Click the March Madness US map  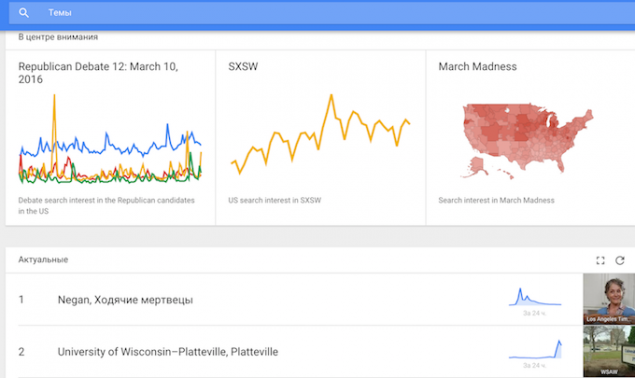pyautogui.click(x=527, y=141)
